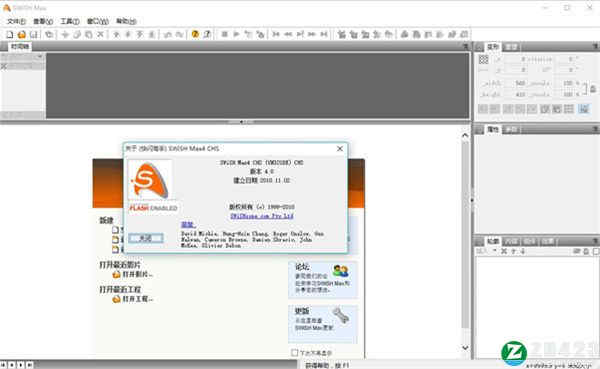Screen dimensions: 600x369
Task: Click the Play movie toolbar icon
Action: (x=236, y=34)
